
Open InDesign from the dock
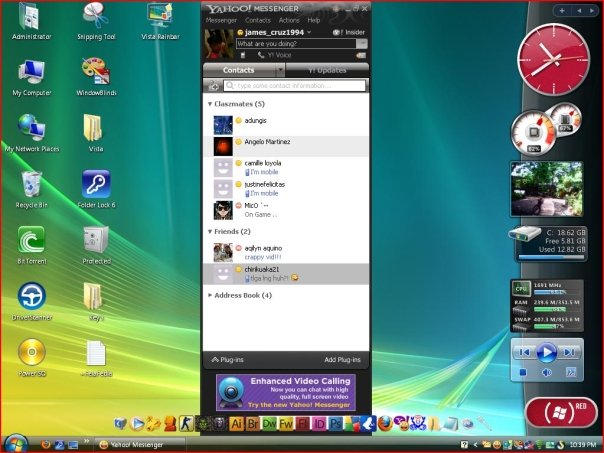click(x=319, y=424)
